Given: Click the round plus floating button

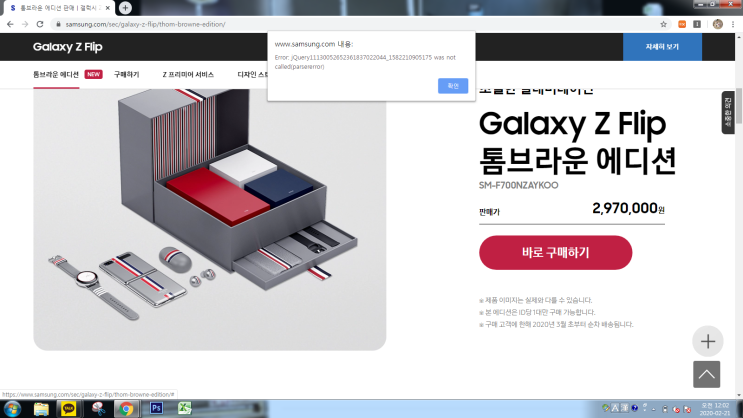Looking at the screenshot, I should pyautogui.click(x=707, y=341).
